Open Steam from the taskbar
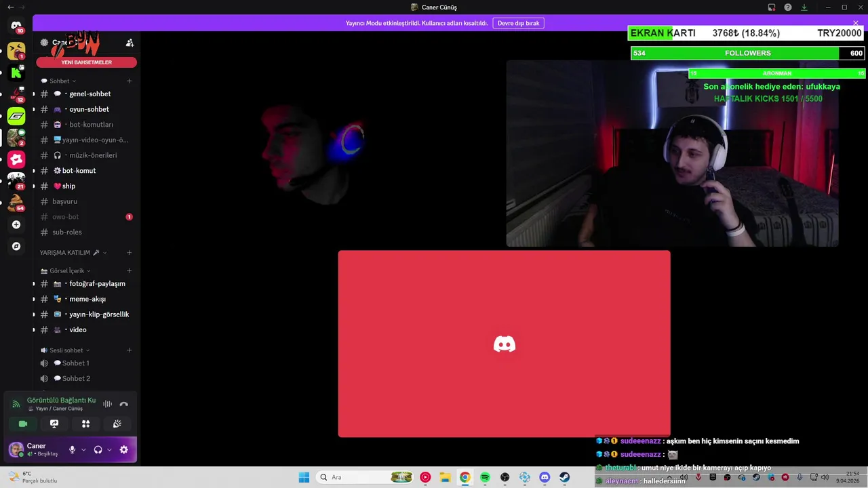Image resolution: width=868 pixels, height=488 pixels. click(x=564, y=477)
